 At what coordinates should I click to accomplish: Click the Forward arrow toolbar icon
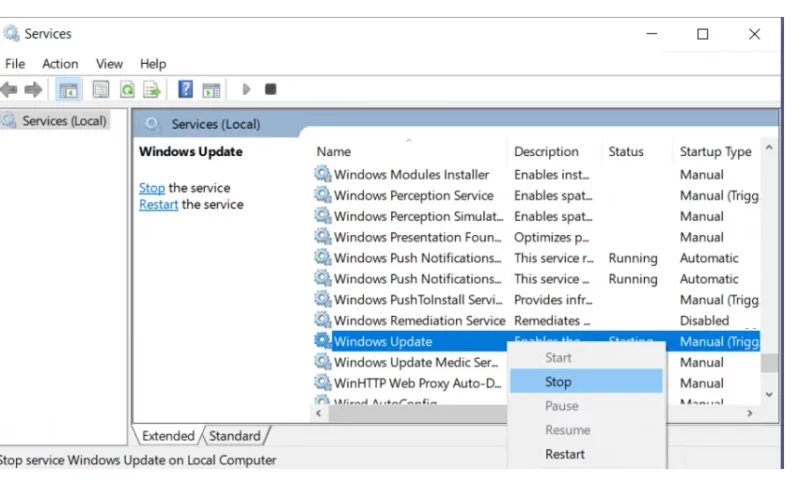coord(33,90)
